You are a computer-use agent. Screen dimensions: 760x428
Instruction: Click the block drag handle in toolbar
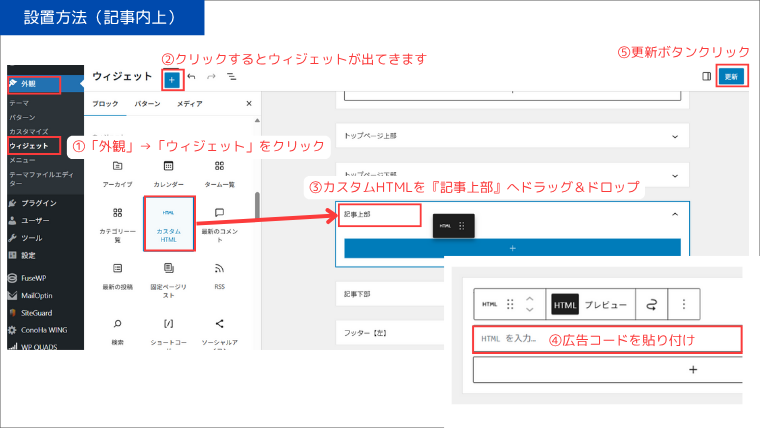510,304
